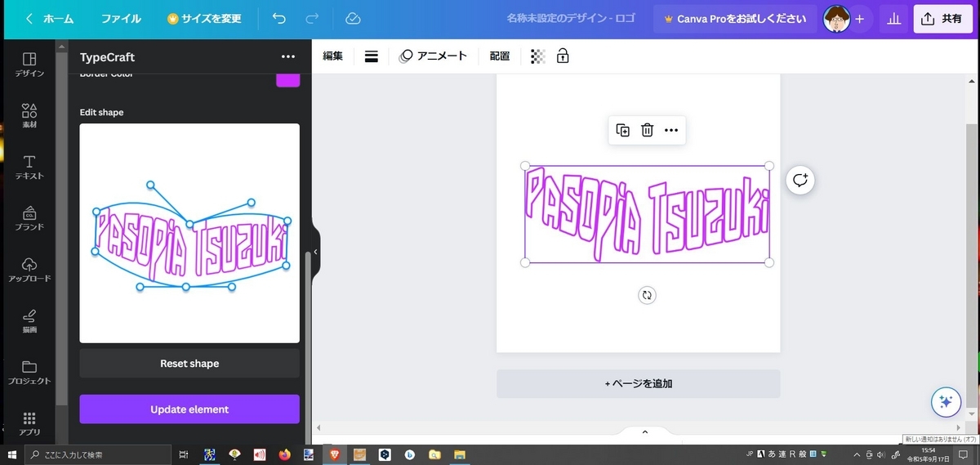Screen dimensions: 980x465
Task: Open the アップロード uploads tab
Action: coord(29,269)
